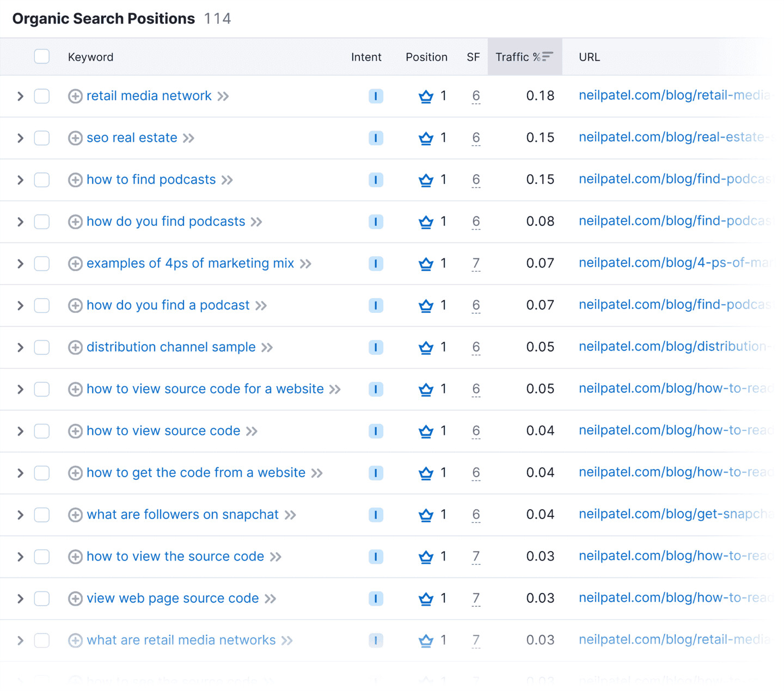The height and width of the screenshot is (691, 784).
Task: Click the plus icon beside 'how do you find a podcast'
Action: (x=75, y=306)
